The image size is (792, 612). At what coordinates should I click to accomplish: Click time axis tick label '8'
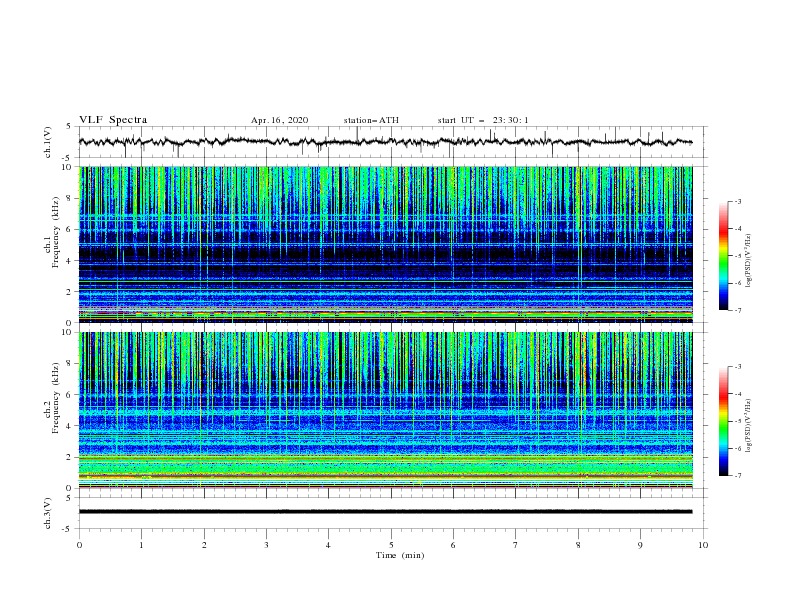(x=578, y=545)
